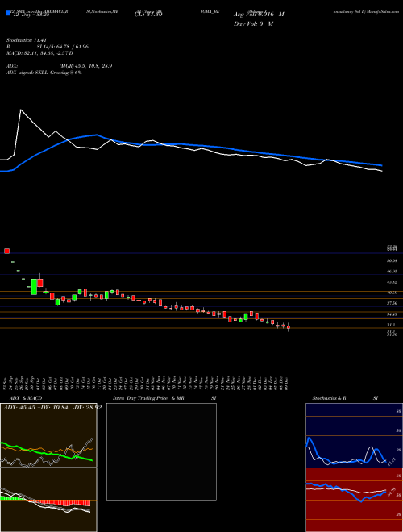
Task: Open the empty Intra Day Trading Price panel
Action: pos(161,451)
